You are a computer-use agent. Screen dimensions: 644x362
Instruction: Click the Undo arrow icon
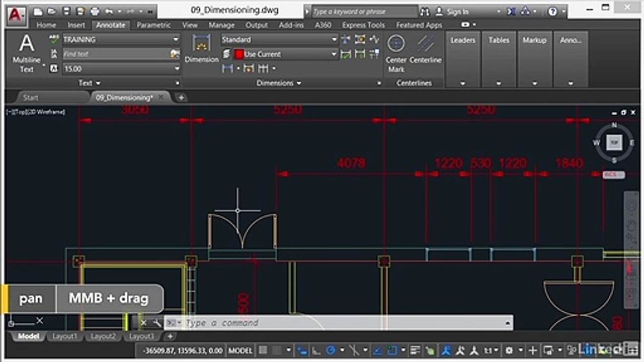109,12
